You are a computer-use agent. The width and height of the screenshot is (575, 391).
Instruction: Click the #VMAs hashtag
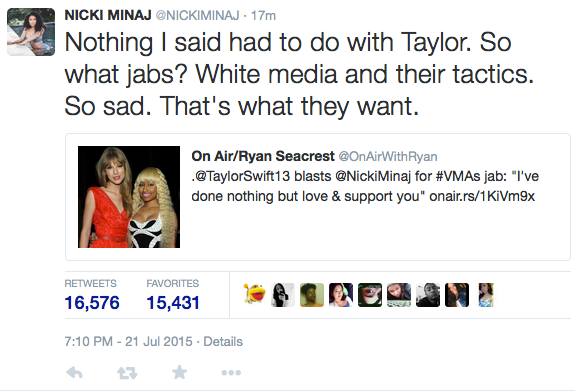[458, 176]
